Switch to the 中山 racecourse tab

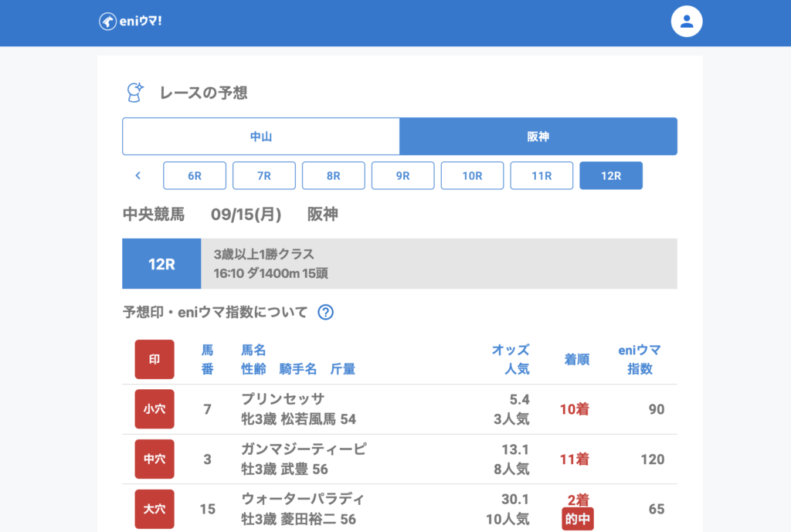tap(261, 137)
